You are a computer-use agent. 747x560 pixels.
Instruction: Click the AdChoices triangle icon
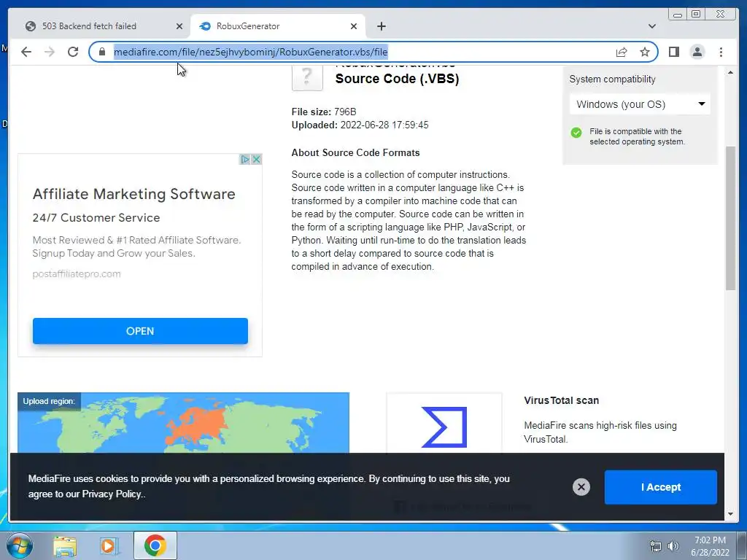245,159
